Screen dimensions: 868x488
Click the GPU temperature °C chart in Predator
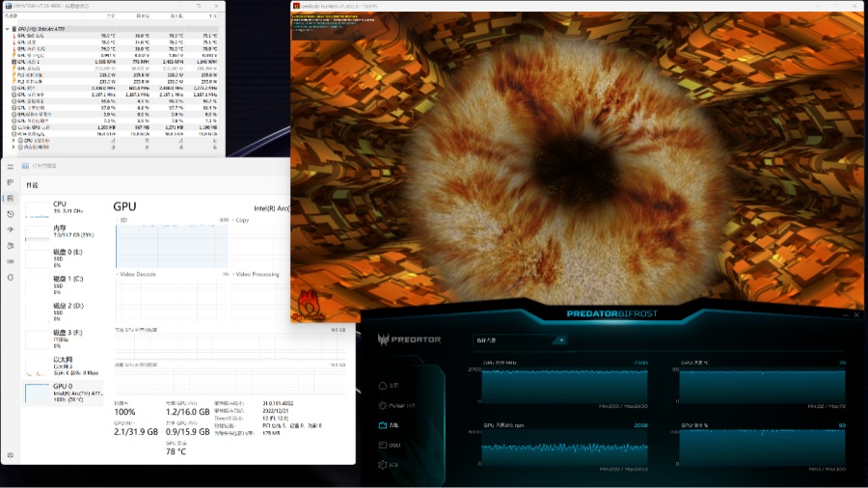(762, 386)
